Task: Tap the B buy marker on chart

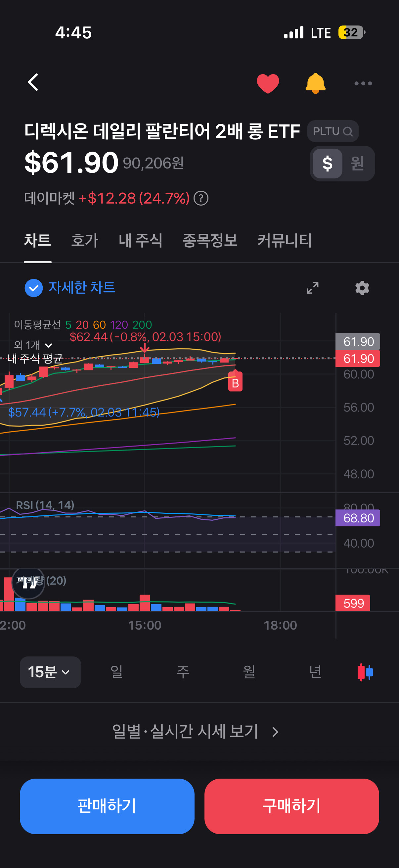Action: [235, 381]
